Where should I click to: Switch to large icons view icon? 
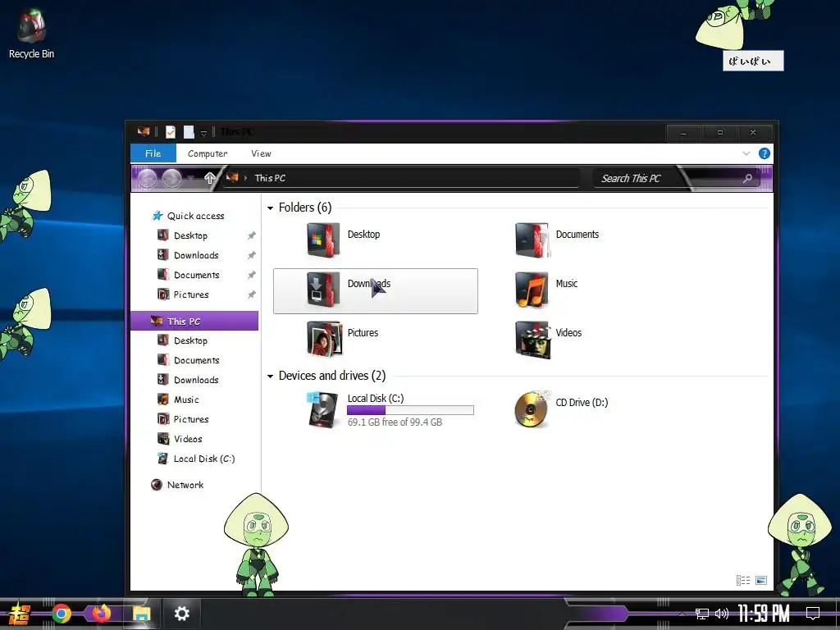pos(760,580)
